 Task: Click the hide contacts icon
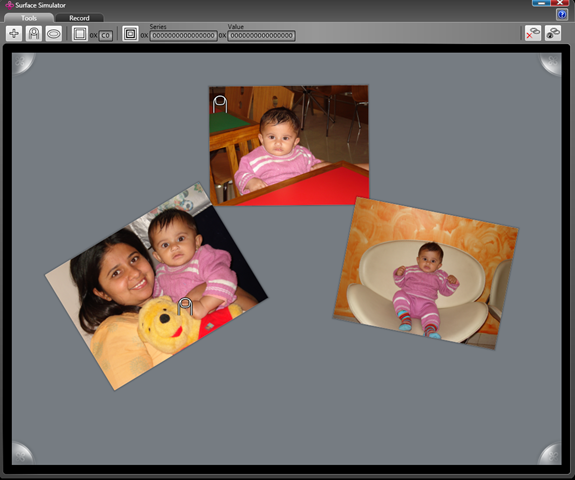pyautogui.click(x=553, y=34)
